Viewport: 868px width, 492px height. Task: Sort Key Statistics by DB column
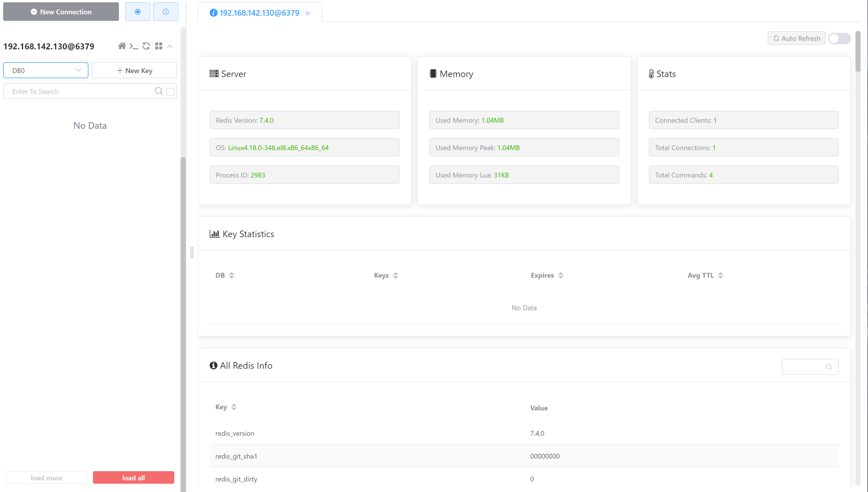coord(231,275)
